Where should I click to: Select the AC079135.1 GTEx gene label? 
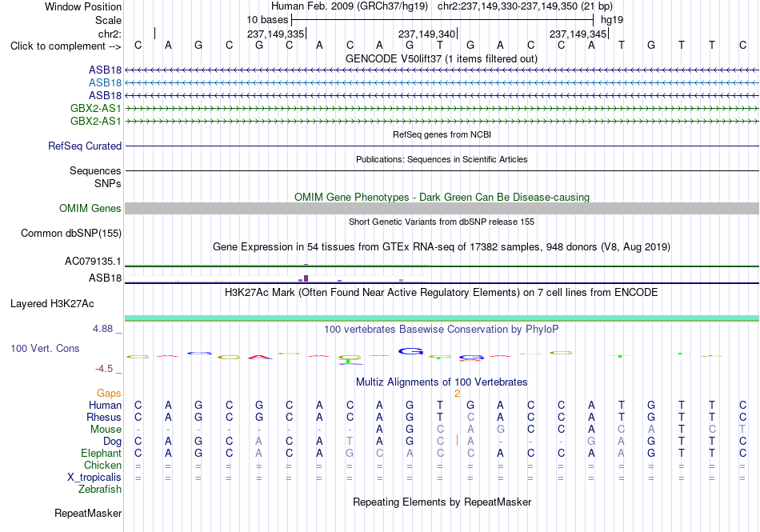point(93,262)
